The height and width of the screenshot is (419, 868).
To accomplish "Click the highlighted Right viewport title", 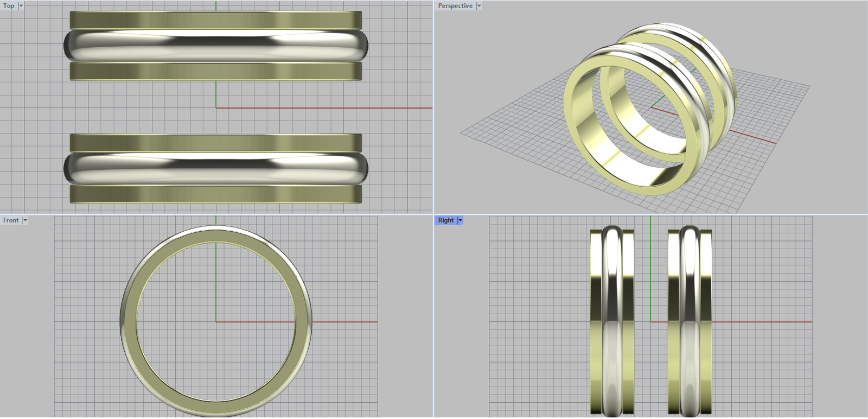I will click(x=445, y=220).
